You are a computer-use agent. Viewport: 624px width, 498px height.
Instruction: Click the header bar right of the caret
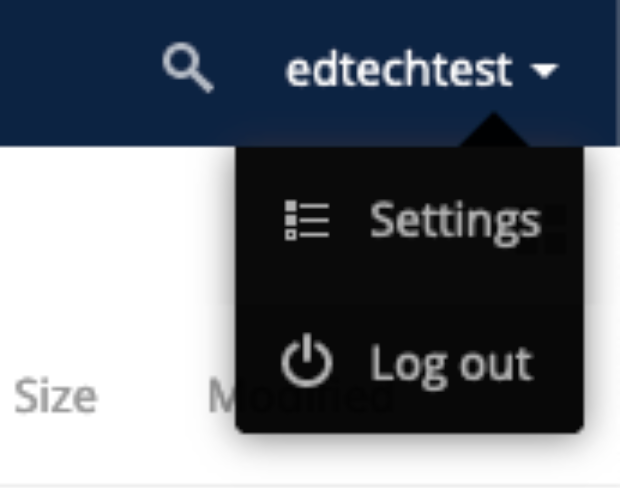(591, 72)
